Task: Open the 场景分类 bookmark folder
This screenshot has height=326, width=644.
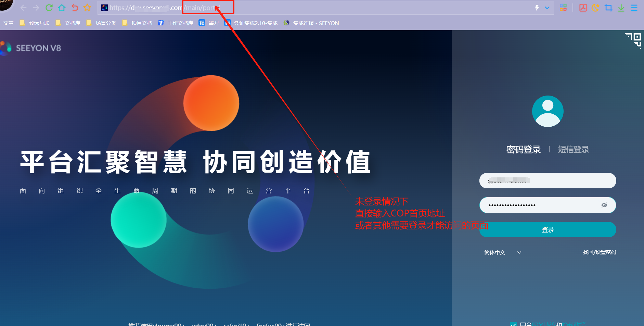Action: [101, 23]
